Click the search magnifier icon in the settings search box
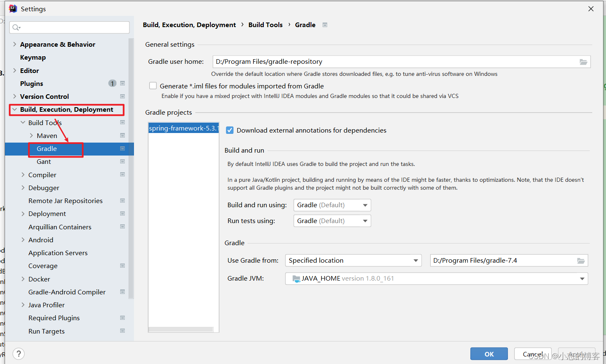The height and width of the screenshot is (364, 606). tap(16, 28)
